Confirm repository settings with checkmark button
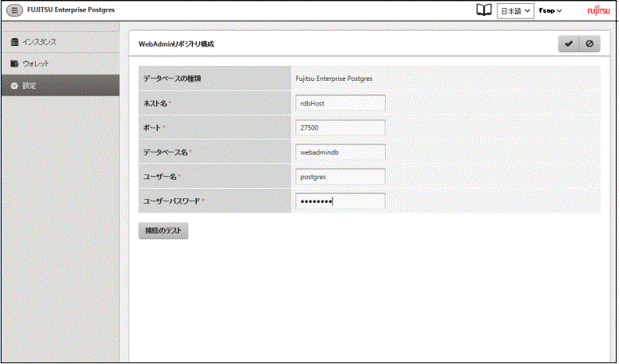Viewport: 619px width, 364px height. (x=568, y=44)
